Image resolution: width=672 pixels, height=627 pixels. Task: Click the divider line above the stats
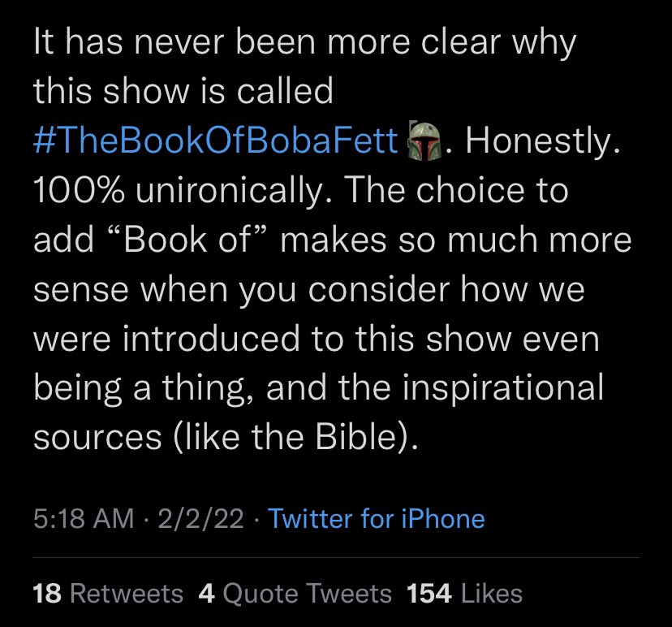pyautogui.click(x=336, y=557)
